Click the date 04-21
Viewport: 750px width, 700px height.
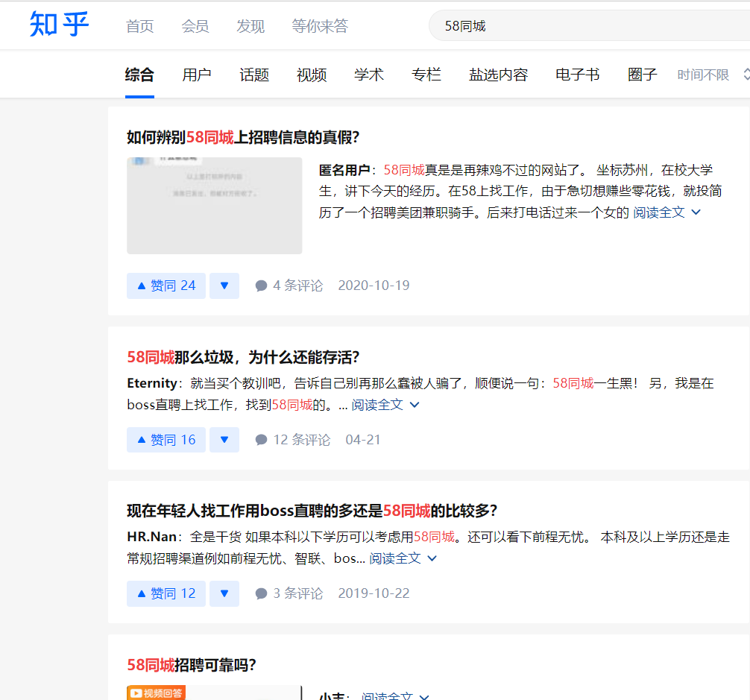coord(363,440)
